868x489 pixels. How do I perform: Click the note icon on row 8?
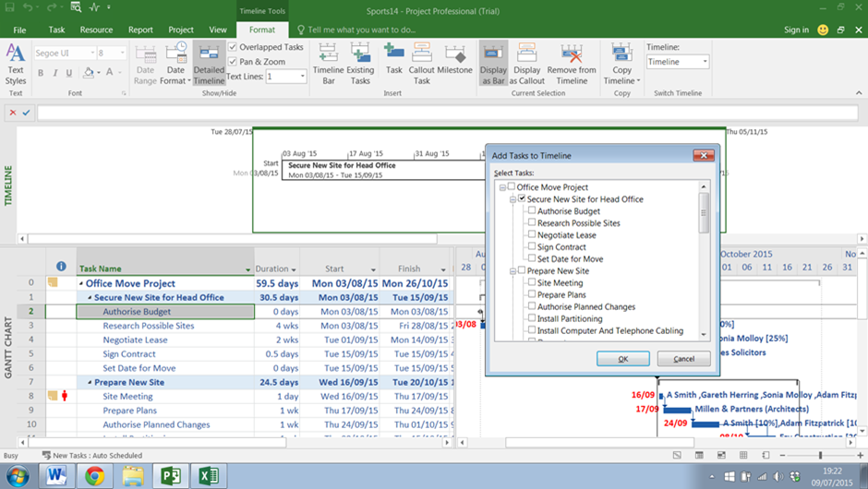[x=53, y=396]
